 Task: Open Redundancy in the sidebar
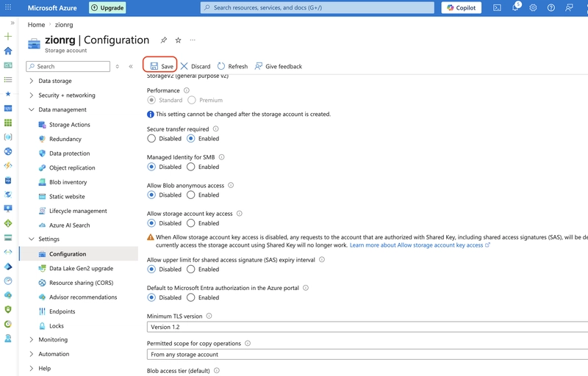(65, 139)
